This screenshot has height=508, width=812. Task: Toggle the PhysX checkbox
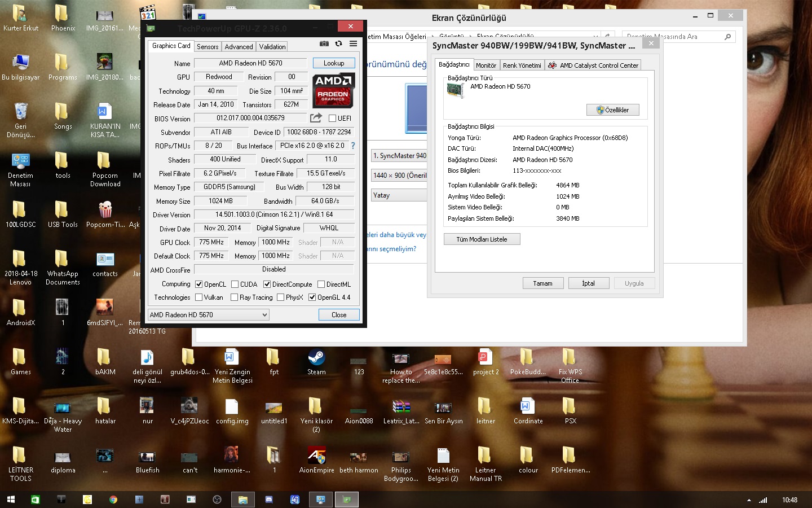[x=280, y=297]
